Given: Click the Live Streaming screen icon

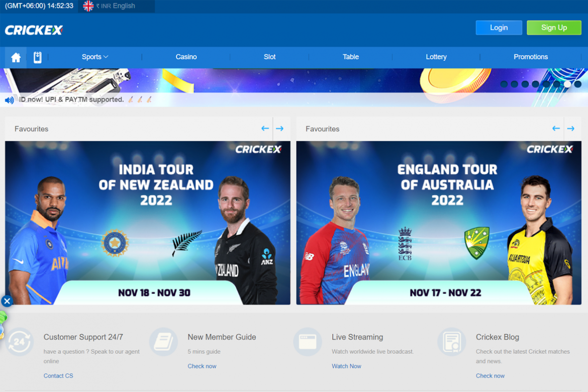Looking at the screenshot, I should coord(308,342).
